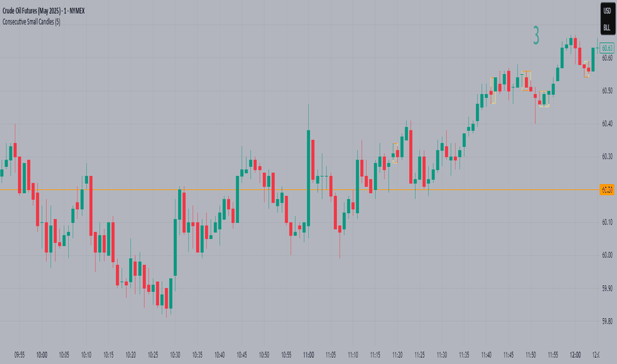Click the Crude Oil Futures symbol title
Screen dimensions: 617x364
pyautogui.click(x=43, y=11)
